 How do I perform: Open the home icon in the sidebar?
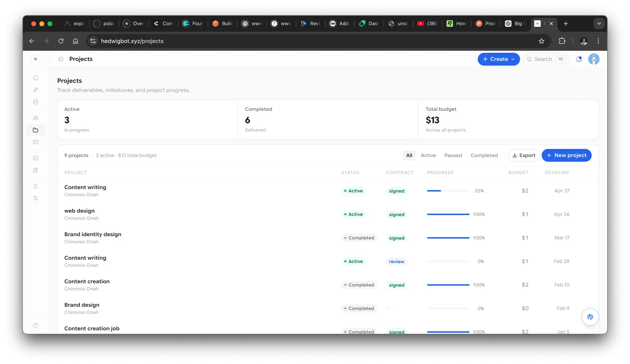pos(36,78)
